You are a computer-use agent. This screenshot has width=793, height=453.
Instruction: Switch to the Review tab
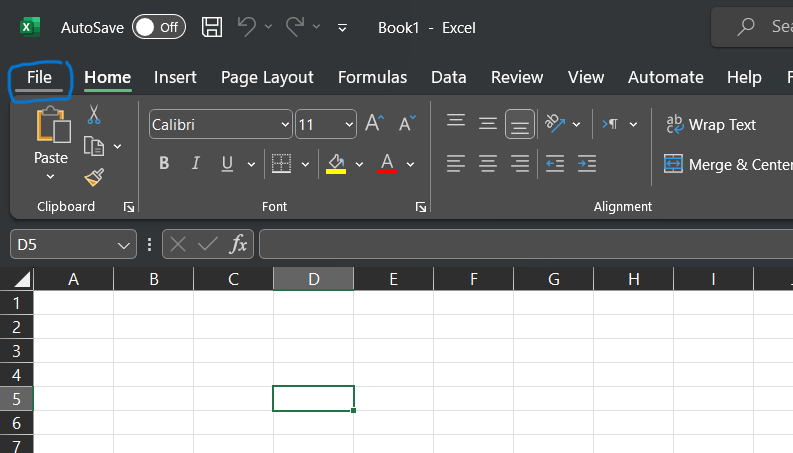(x=517, y=77)
